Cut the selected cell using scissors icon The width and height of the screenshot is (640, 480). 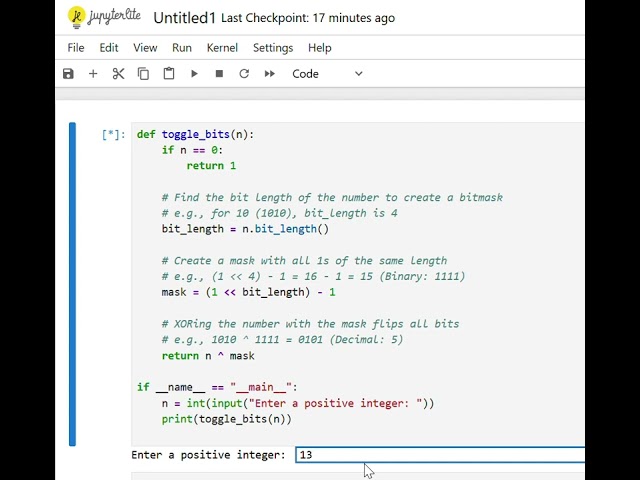pyautogui.click(x=118, y=74)
